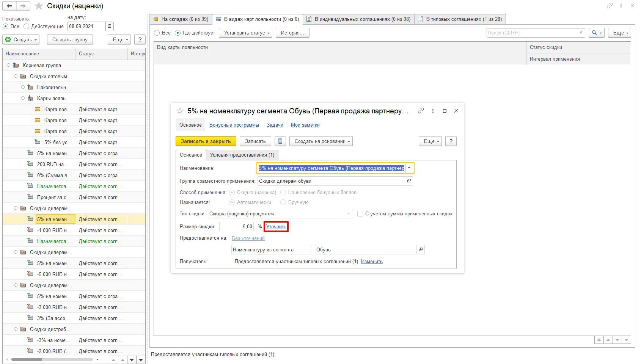Viewport: 641px width, 364px height.
Task: Click the help question mark in the dialog
Action: click(451, 141)
